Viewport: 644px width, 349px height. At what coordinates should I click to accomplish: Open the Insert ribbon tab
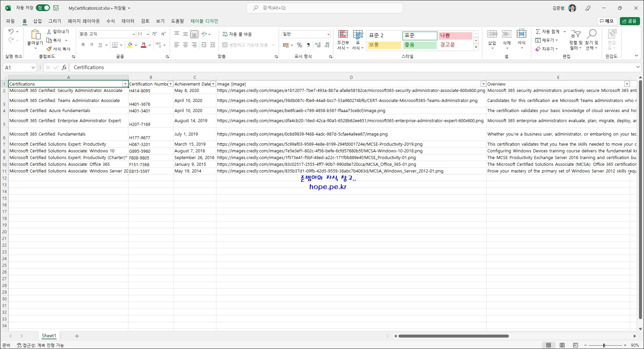click(x=38, y=21)
